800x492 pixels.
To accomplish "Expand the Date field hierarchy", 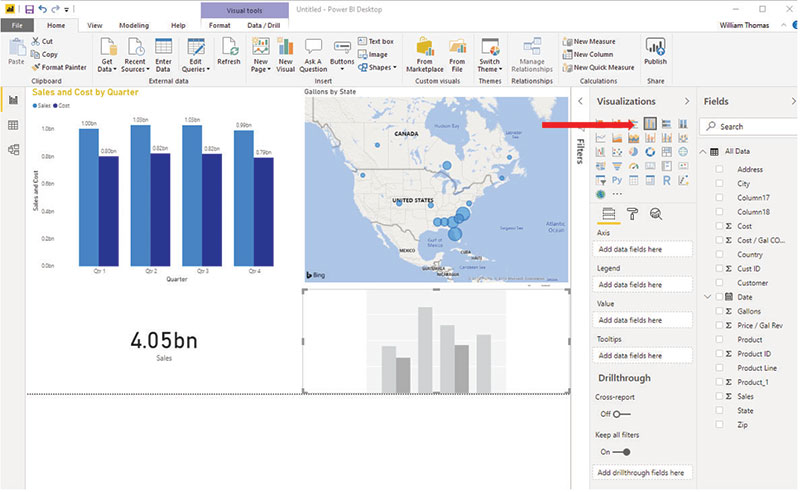I will pyautogui.click(x=707, y=297).
